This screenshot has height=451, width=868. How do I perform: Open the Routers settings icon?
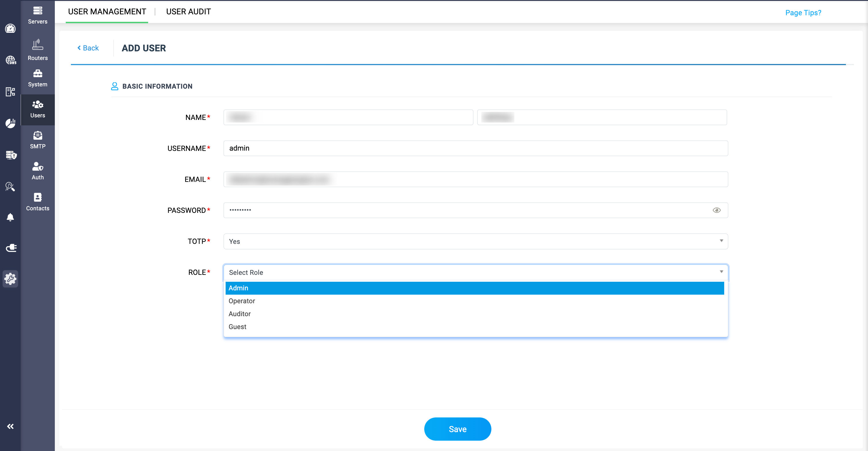click(37, 50)
